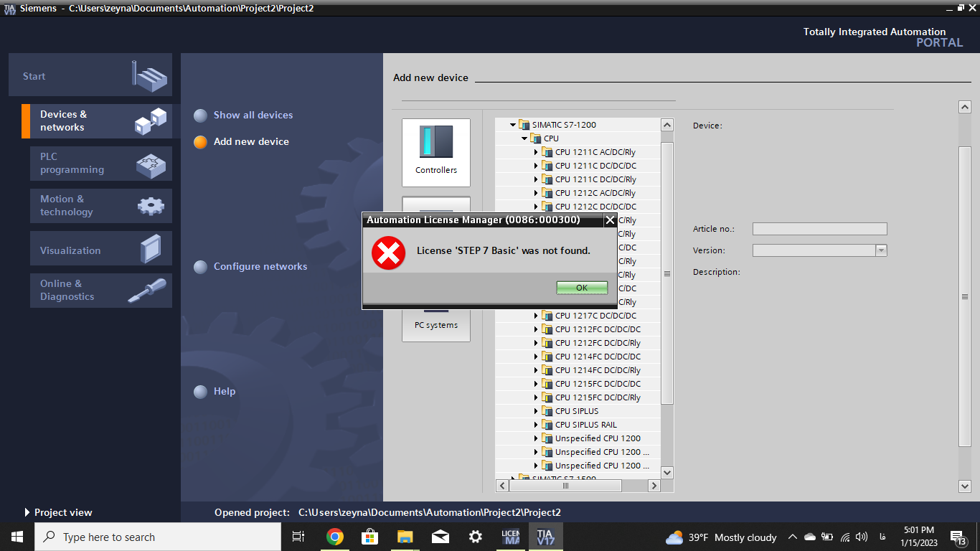Click the PC systems category button
Screen dimensions: 980x551
point(436,325)
